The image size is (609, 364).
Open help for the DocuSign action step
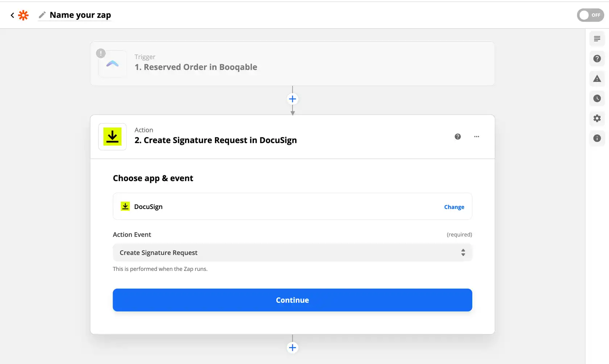[458, 137]
